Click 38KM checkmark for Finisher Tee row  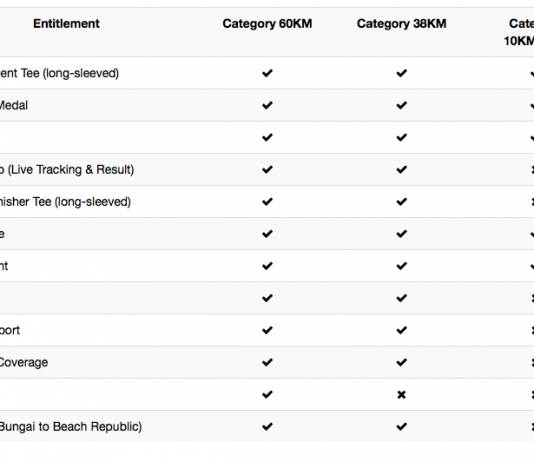pos(402,202)
